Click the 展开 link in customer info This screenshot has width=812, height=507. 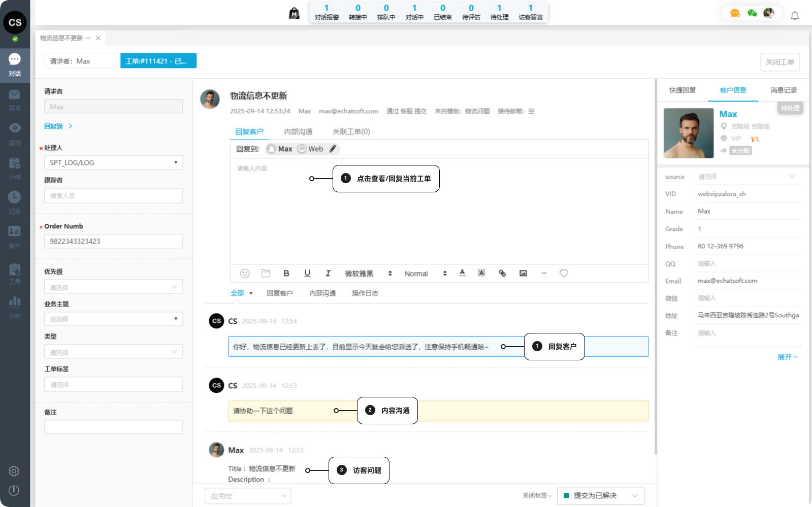tap(787, 357)
